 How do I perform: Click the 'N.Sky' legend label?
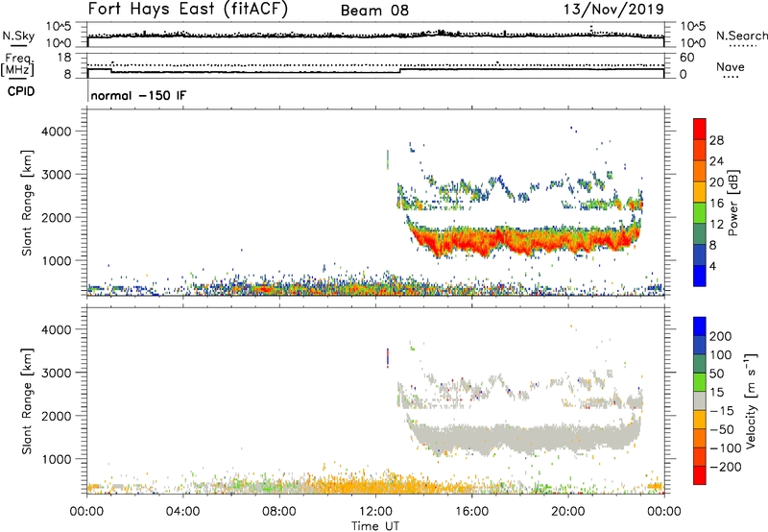tap(18, 36)
